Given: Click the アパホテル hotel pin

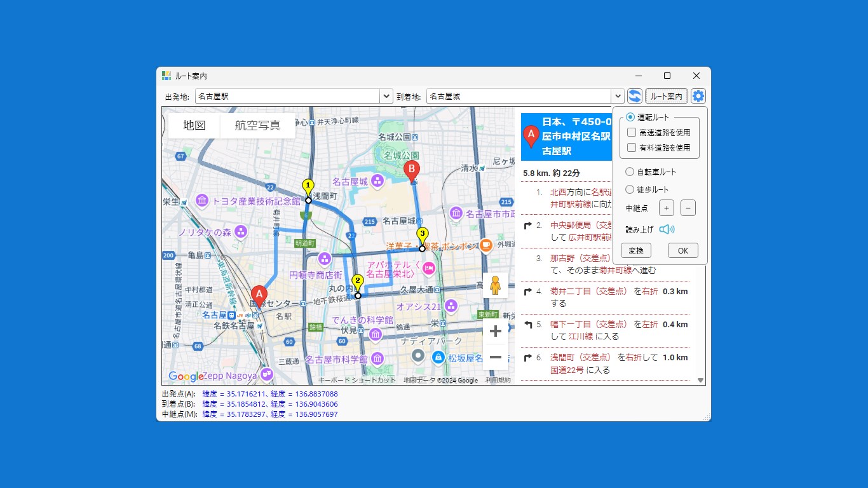Looking at the screenshot, I should [x=429, y=269].
